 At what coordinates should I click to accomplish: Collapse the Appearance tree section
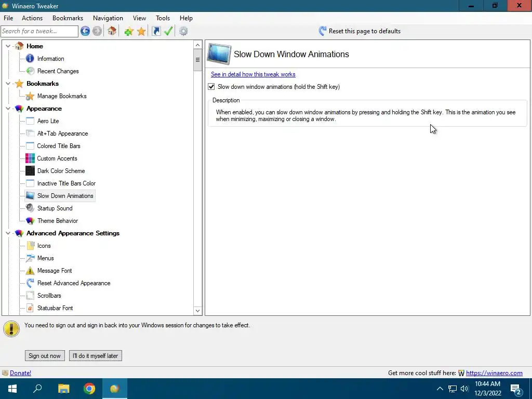coord(8,108)
